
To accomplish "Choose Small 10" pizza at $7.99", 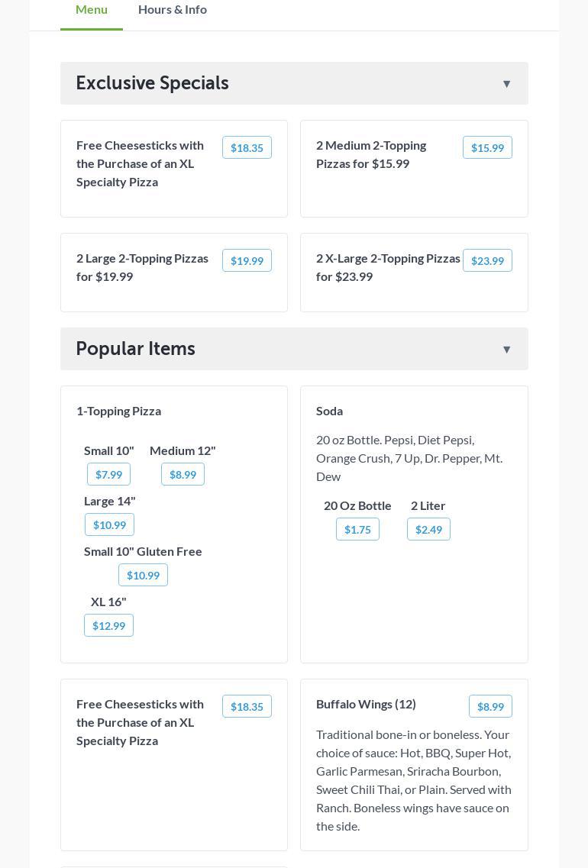I will click(x=108, y=475).
